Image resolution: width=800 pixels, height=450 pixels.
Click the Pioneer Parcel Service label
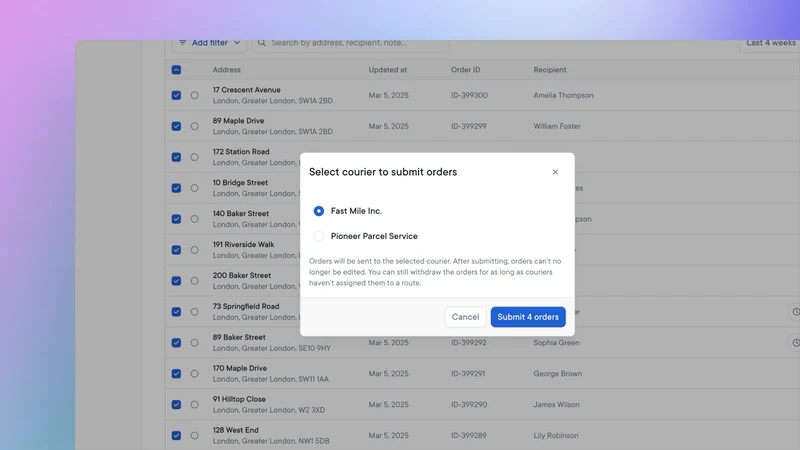pos(374,236)
